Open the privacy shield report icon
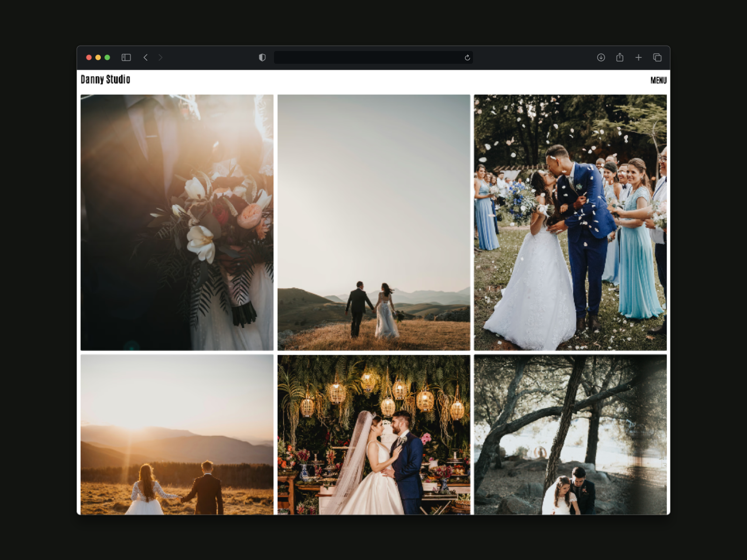747x560 pixels. click(262, 57)
